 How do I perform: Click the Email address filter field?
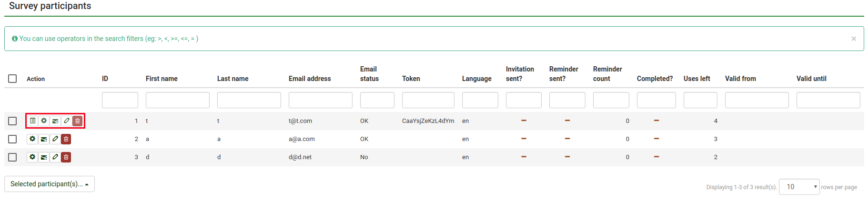tap(320, 100)
